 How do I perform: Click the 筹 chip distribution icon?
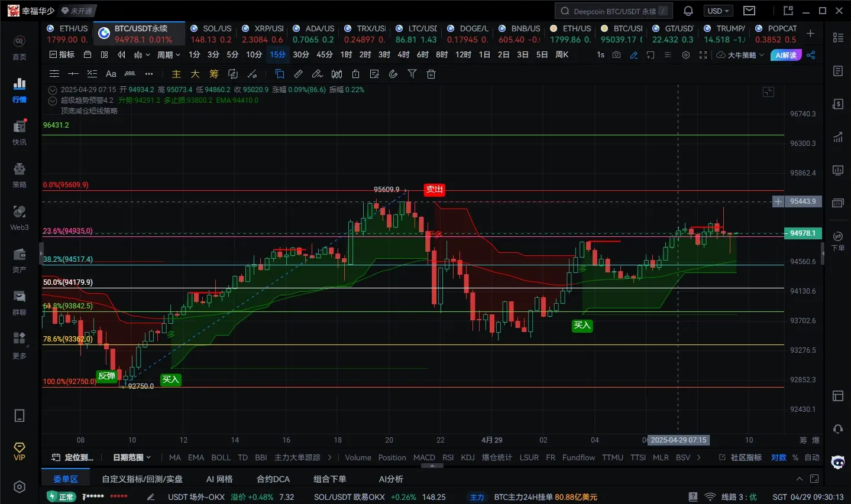click(x=214, y=74)
